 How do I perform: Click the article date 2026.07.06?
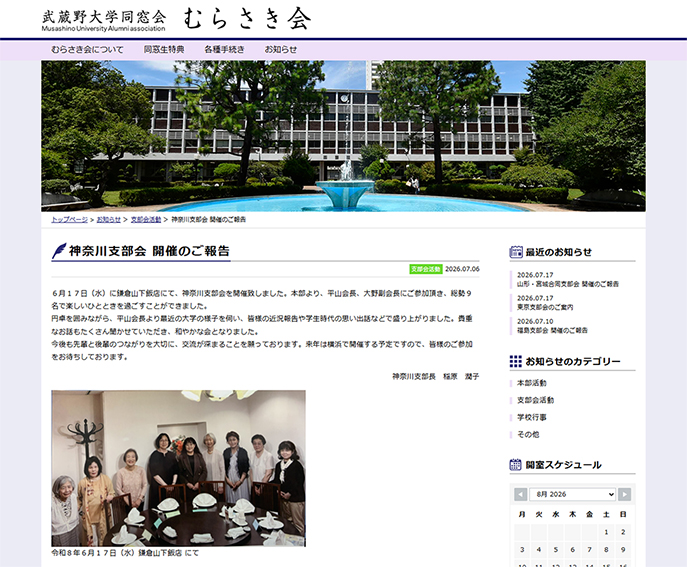(462, 269)
